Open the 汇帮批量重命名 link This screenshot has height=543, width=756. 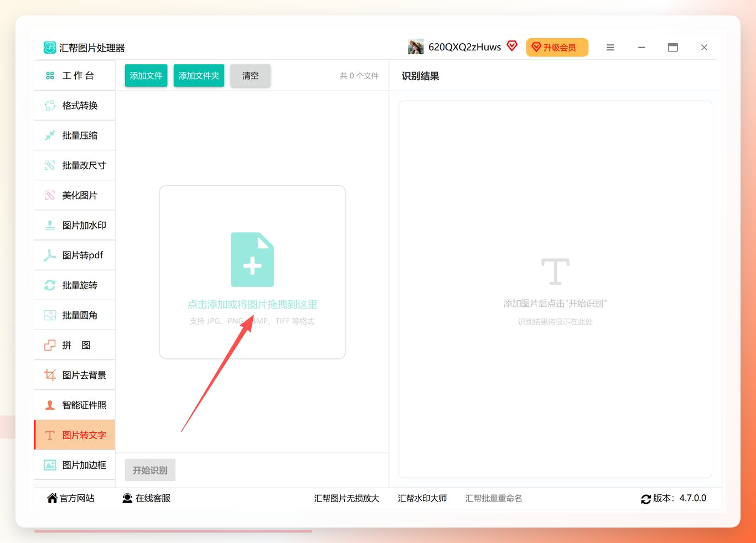(494, 498)
